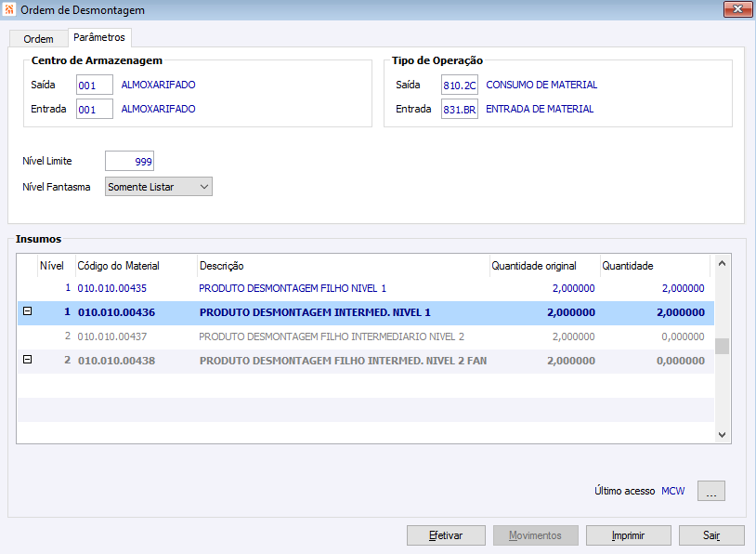Select the Parâmetros tab
The width and height of the screenshot is (756, 554).
99,37
